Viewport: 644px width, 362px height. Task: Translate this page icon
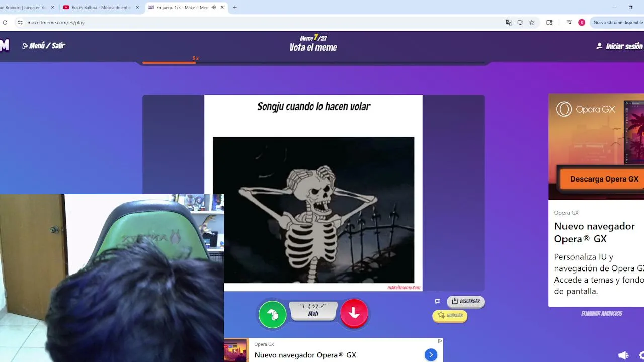pos(509,22)
